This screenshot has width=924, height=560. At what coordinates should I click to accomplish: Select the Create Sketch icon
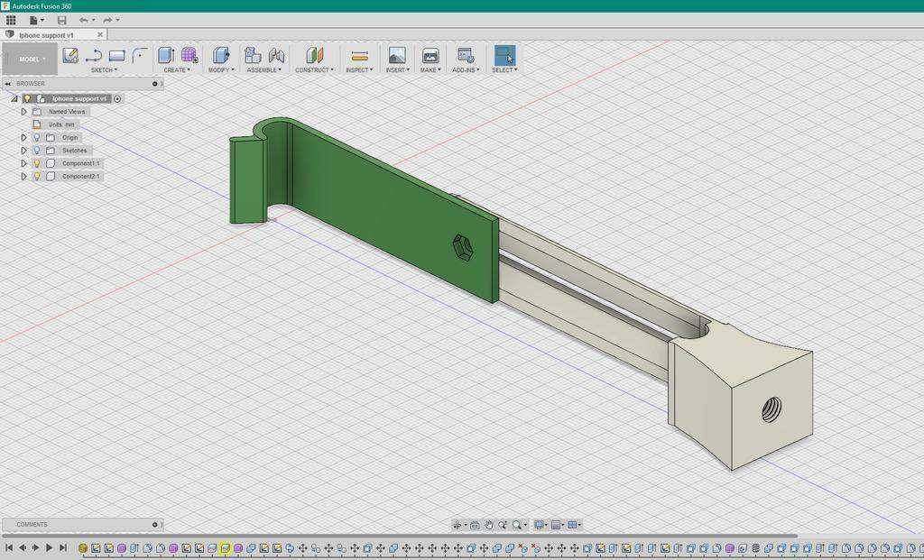coord(70,56)
